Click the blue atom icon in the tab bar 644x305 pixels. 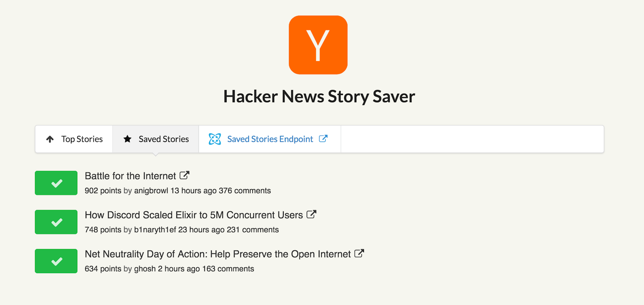tap(215, 139)
